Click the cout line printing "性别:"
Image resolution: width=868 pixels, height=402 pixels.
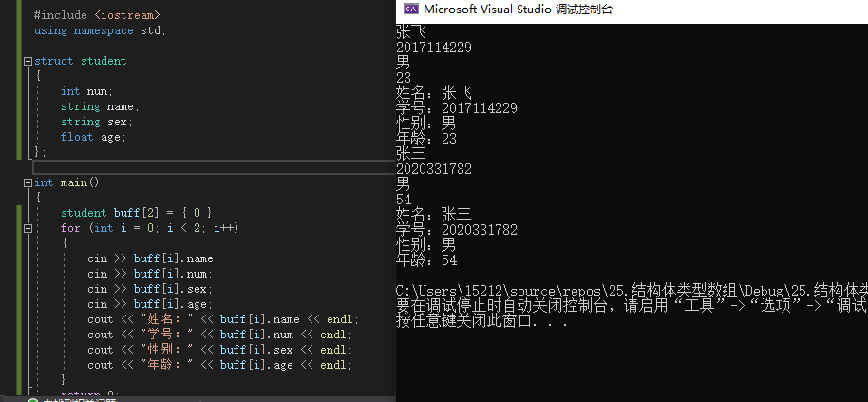coord(219,350)
